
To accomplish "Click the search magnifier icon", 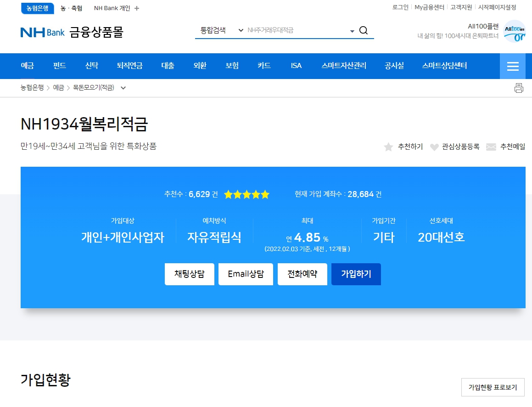I will (364, 30).
